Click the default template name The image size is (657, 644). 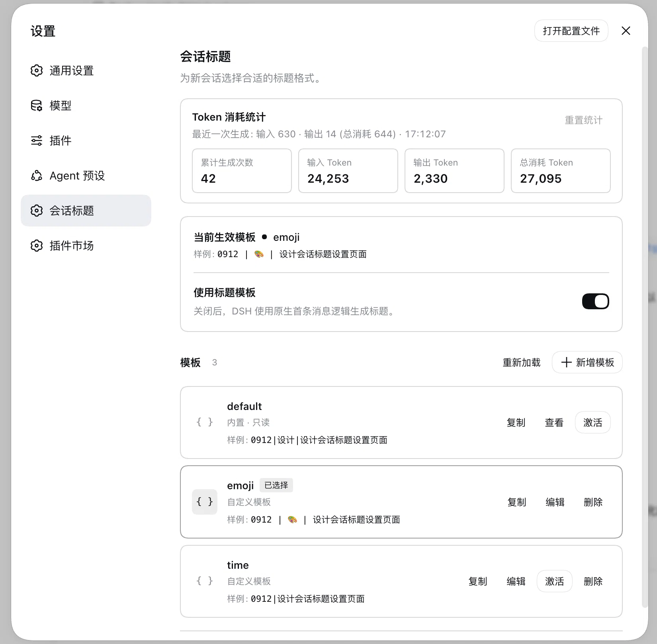(x=244, y=406)
